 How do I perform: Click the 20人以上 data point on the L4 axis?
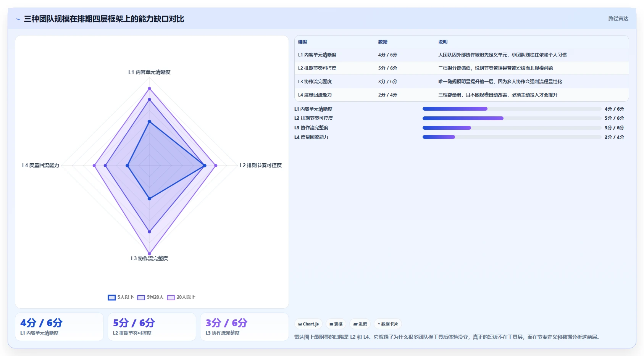pos(94,166)
